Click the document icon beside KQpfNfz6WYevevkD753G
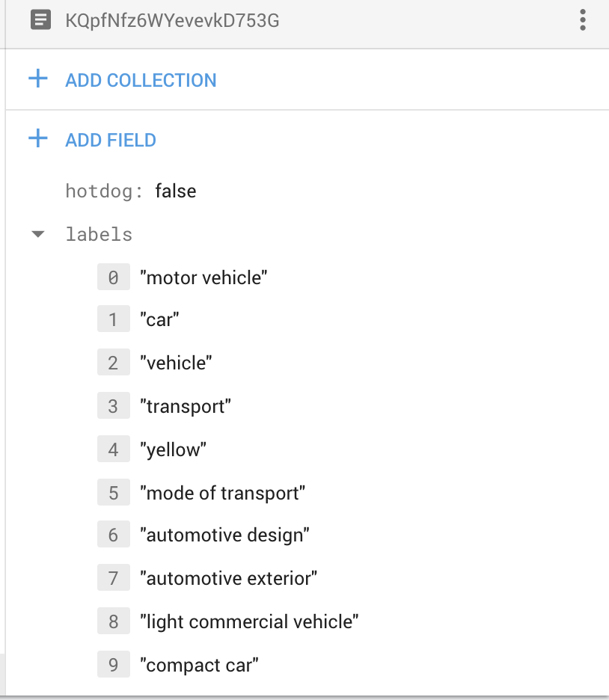The image size is (609, 700). point(41,20)
